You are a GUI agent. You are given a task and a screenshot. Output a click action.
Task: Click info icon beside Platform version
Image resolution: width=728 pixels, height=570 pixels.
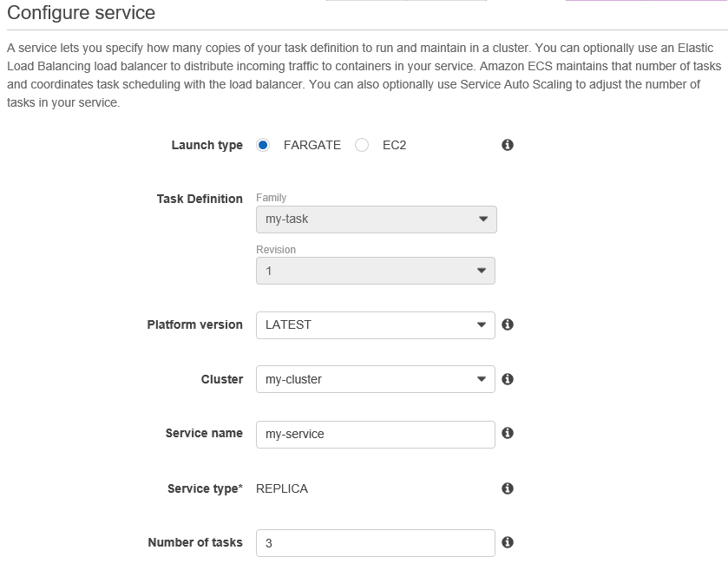[508, 324]
